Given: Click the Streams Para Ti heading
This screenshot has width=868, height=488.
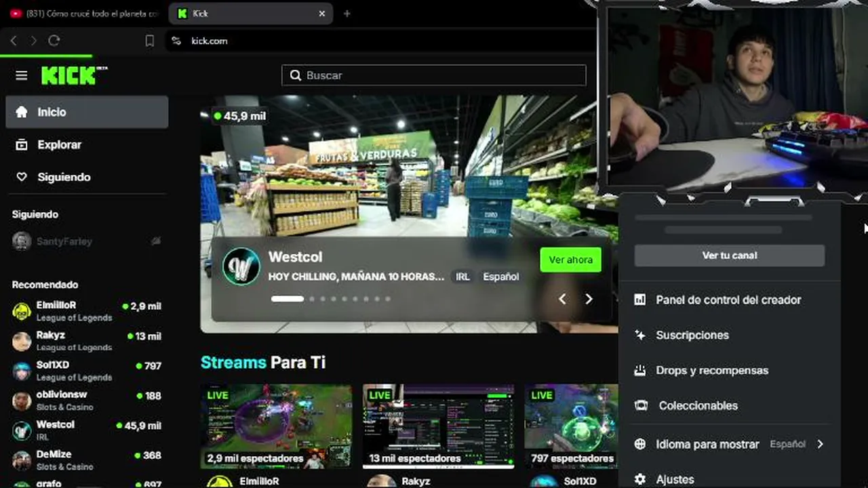Looking at the screenshot, I should coord(263,363).
